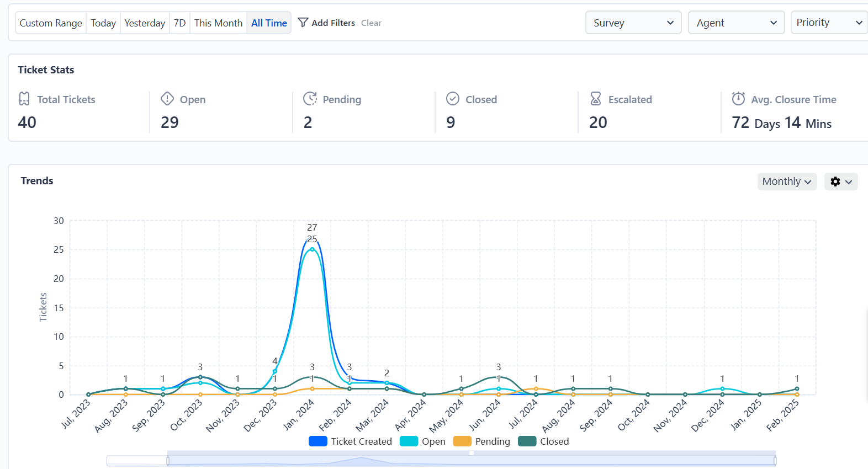
Task: Click the Total Tickets icon
Action: pos(24,99)
